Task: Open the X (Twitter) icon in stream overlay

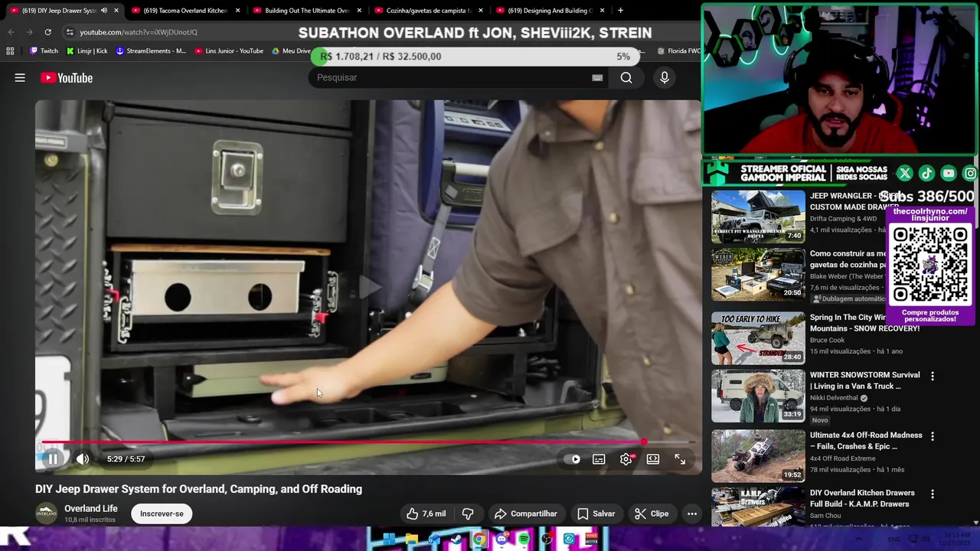Action: pyautogui.click(x=904, y=174)
